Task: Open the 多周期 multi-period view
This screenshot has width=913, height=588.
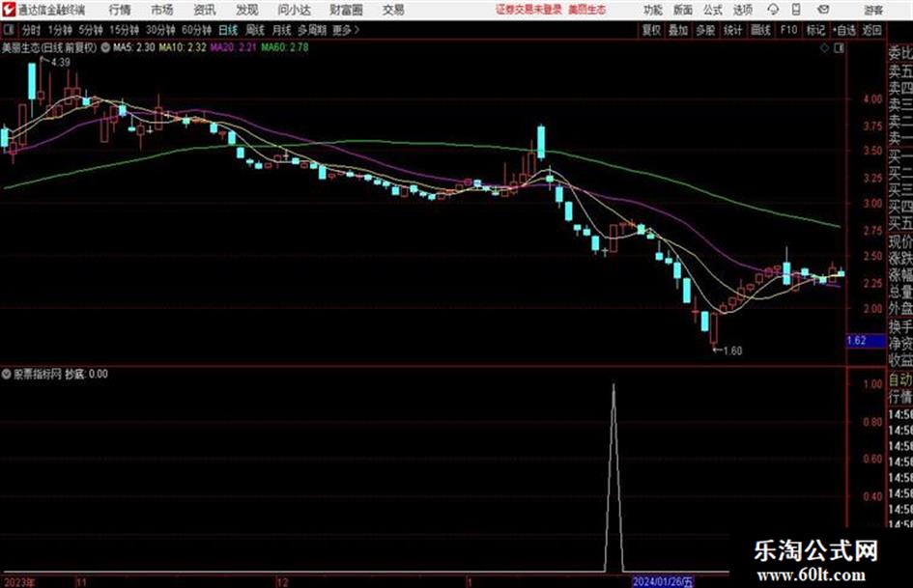Action: (x=312, y=30)
